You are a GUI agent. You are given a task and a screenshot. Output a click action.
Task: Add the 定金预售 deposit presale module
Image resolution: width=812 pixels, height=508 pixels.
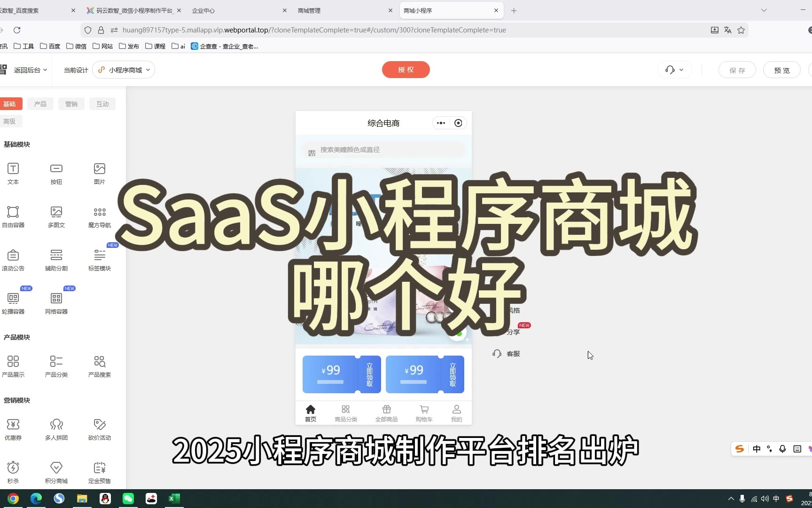click(100, 473)
